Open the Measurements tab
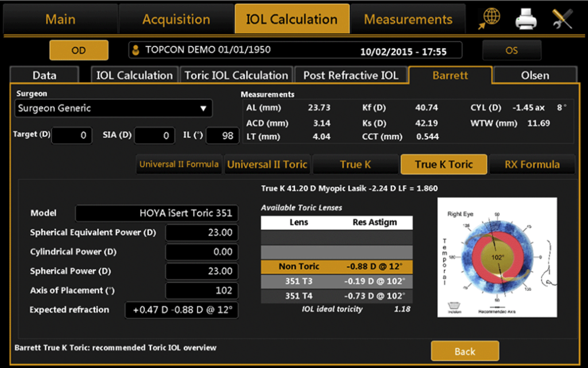Screen dimensions: 588x368 point(408,19)
